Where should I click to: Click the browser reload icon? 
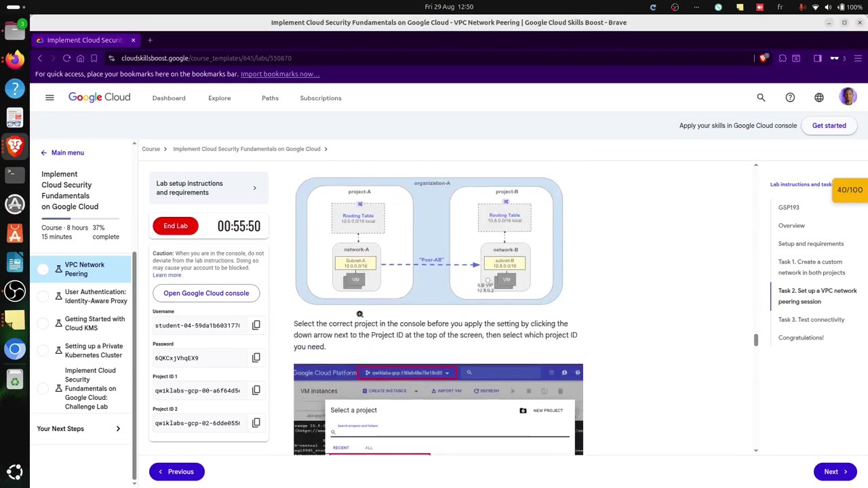coord(66,58)
